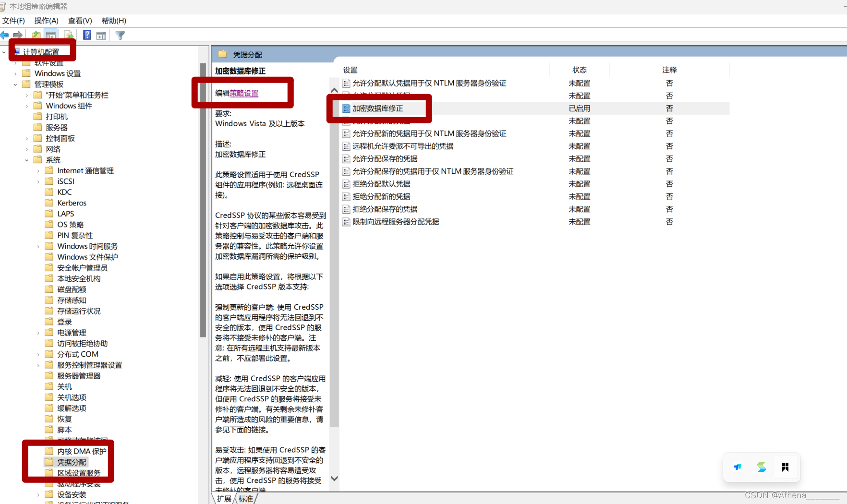Open the 帮助(H) menu
Screen dimensions: 847x504
tap(114, 21)
